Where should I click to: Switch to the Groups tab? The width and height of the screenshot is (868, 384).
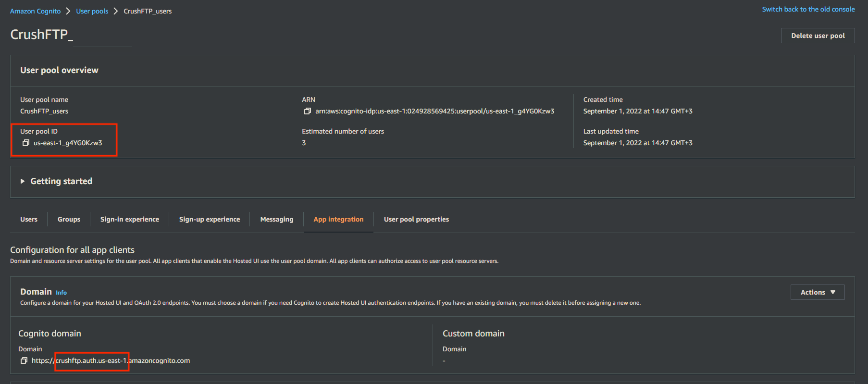(69, 219)
